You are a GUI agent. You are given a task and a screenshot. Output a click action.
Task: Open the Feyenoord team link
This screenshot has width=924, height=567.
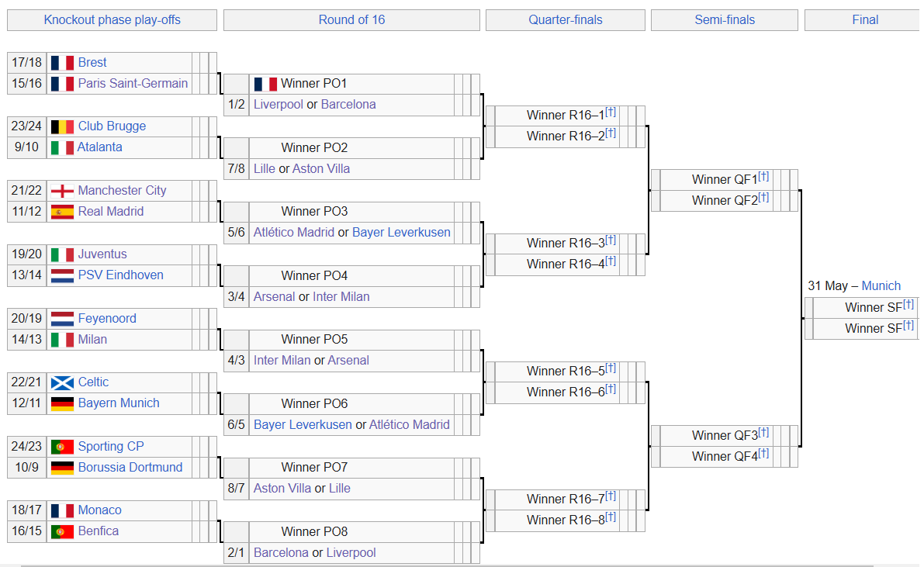click(107, 318)
